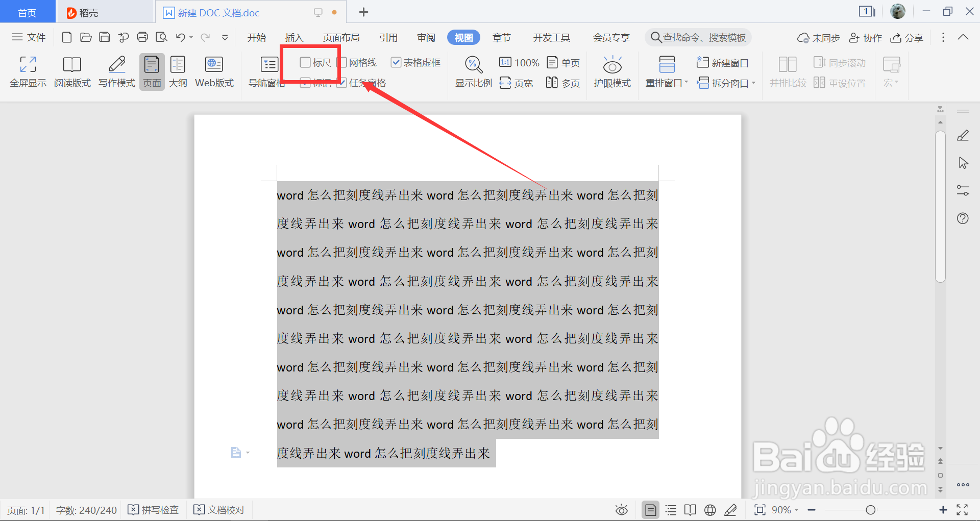Open the navigation pane (导航窗格)

(267, 72)
